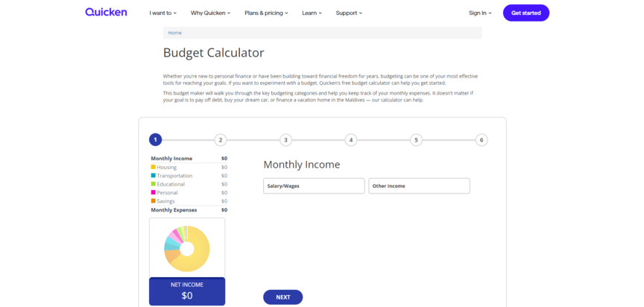Open the "I want to" menu
The width and height of the screenshot is (644, 307).
[x=162, y=13]
